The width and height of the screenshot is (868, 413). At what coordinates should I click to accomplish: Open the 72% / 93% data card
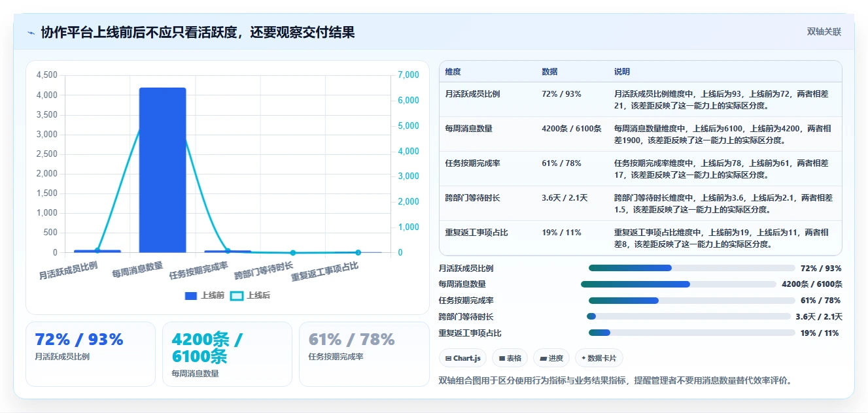pos(90,354)
